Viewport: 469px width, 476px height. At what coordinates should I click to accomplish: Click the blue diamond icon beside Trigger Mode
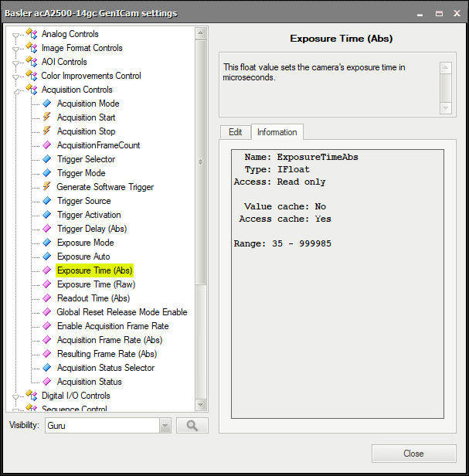coord(47,173)
